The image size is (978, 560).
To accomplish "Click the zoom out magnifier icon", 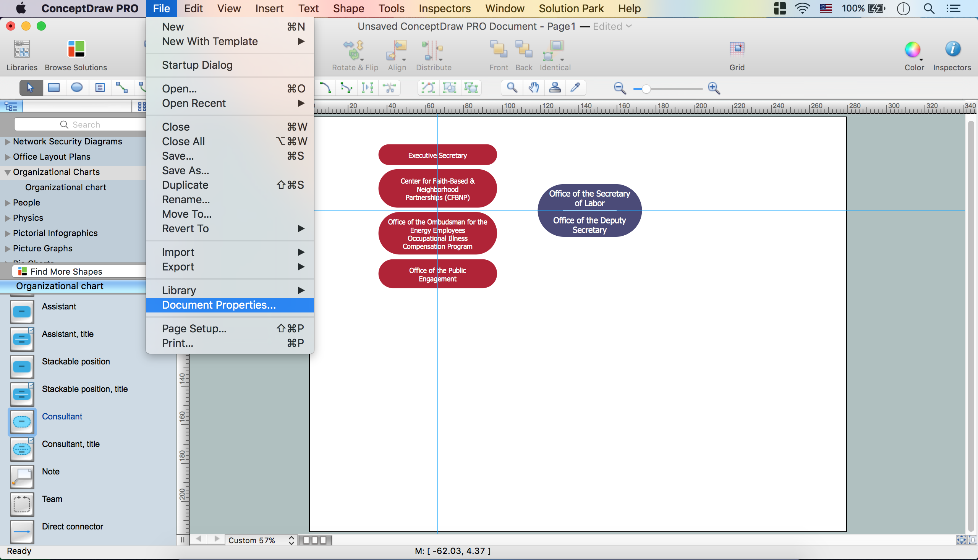I will [619, 88].
